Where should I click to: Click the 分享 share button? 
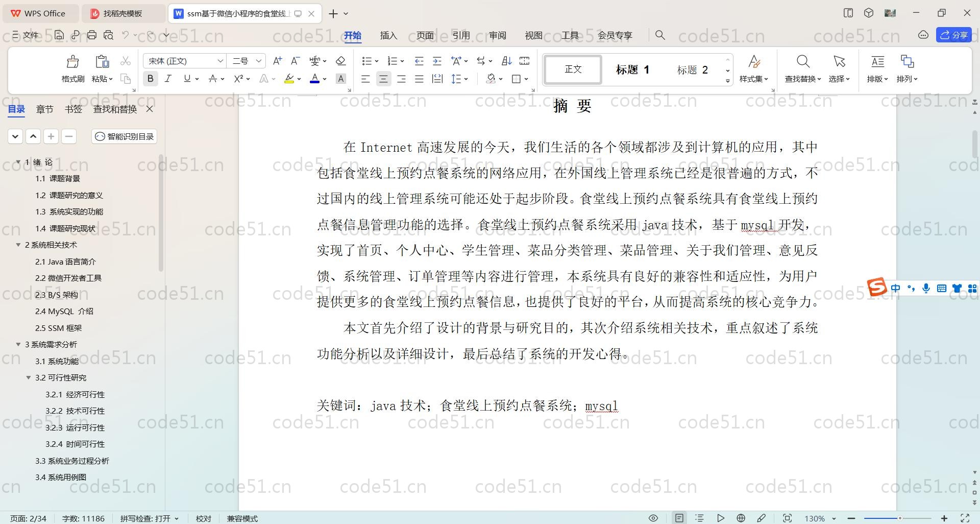[953, 35]
